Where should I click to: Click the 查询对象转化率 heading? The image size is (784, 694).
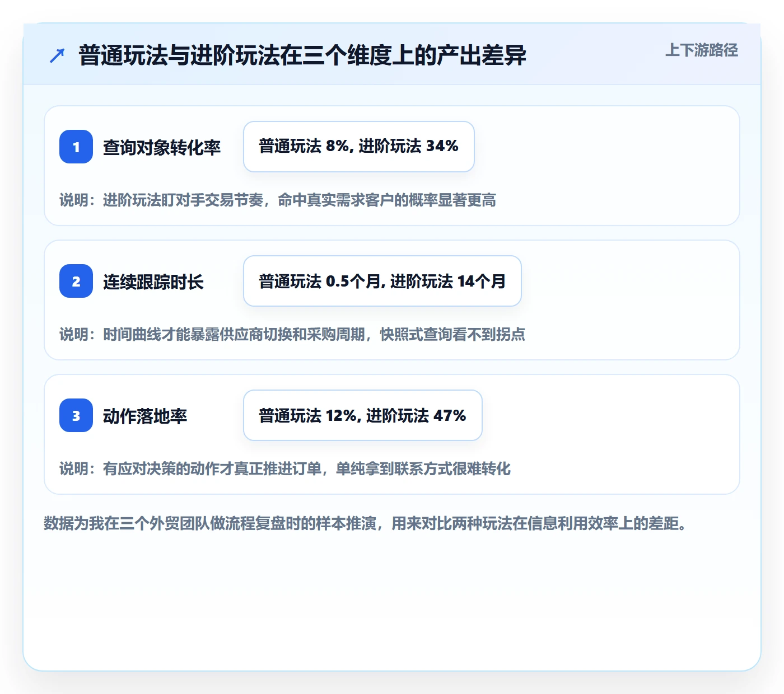pyautogui.click(x=162, y=147)
